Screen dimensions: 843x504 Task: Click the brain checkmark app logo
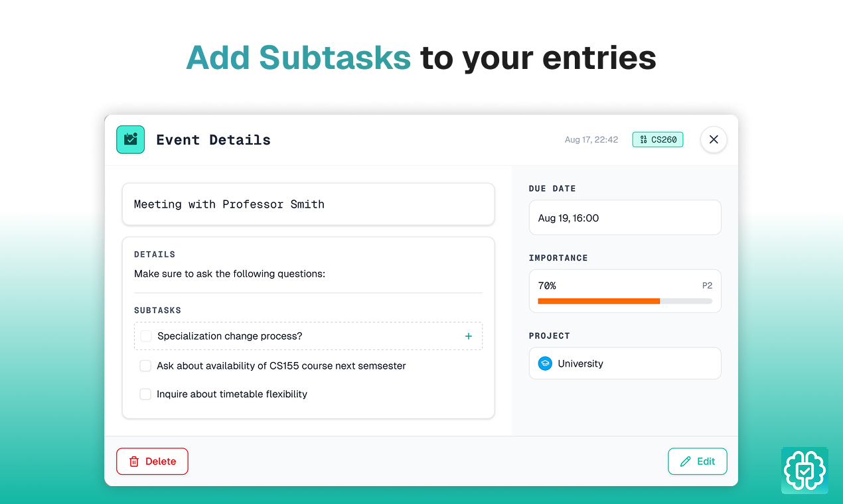point(805,470)
